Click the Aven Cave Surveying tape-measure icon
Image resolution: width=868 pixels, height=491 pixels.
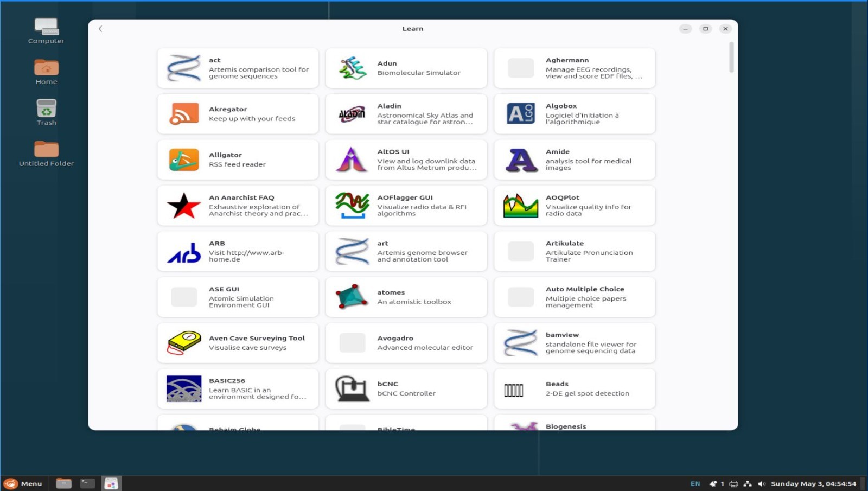(184, 343)
